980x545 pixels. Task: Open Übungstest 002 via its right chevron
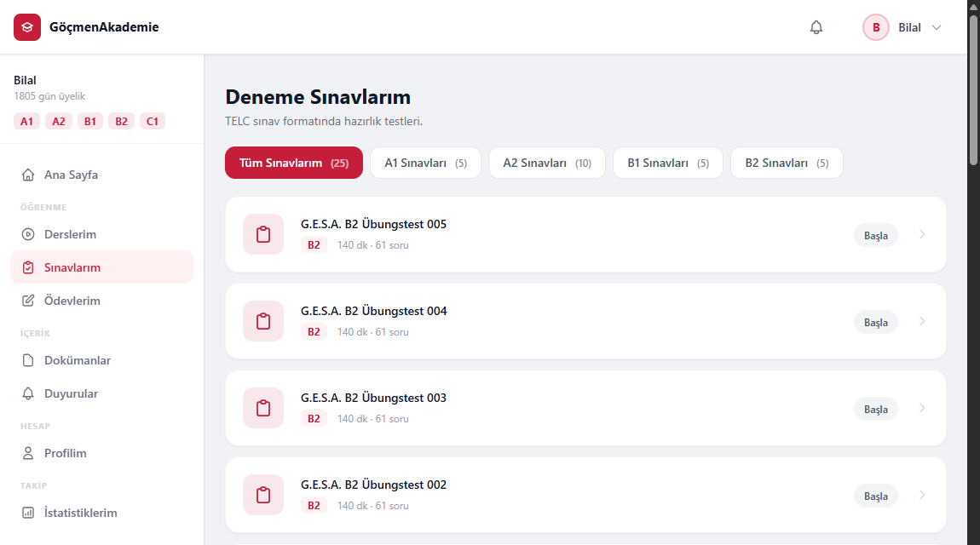pos(922,495)
